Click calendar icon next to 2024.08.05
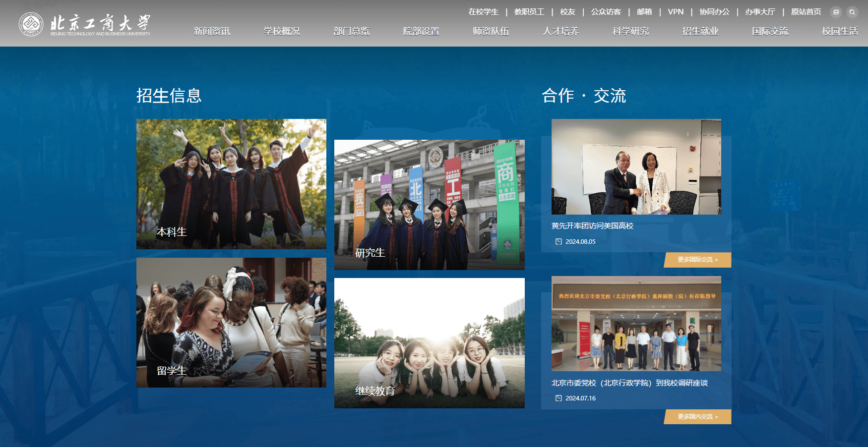This screenshot has width=868, height=447. point(558,241)
